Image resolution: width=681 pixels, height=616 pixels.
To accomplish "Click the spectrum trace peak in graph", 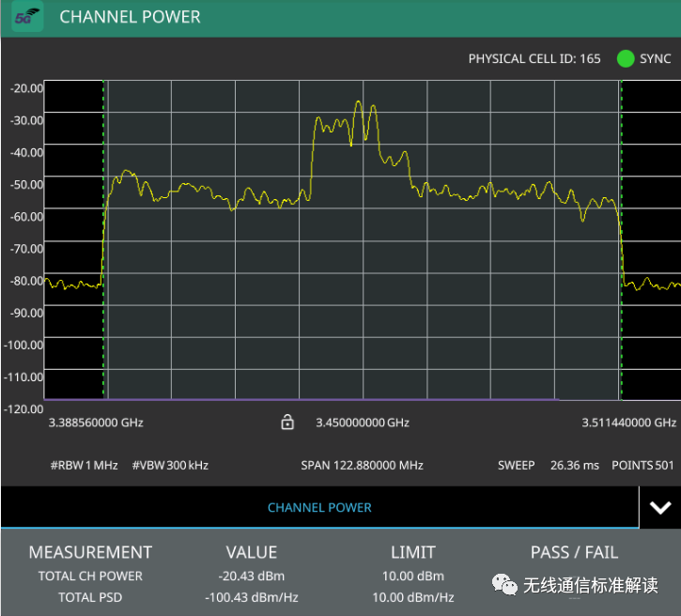I will 358,103.
